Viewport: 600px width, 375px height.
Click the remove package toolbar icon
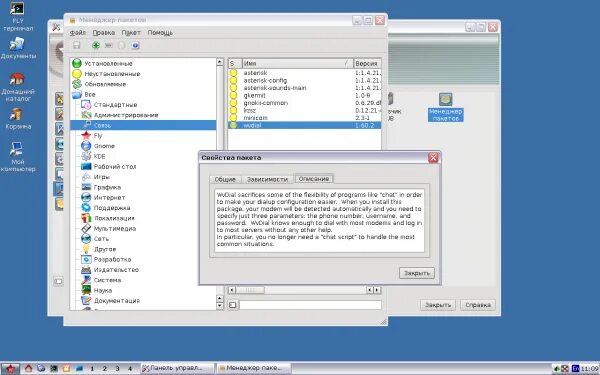click(109, 46)
